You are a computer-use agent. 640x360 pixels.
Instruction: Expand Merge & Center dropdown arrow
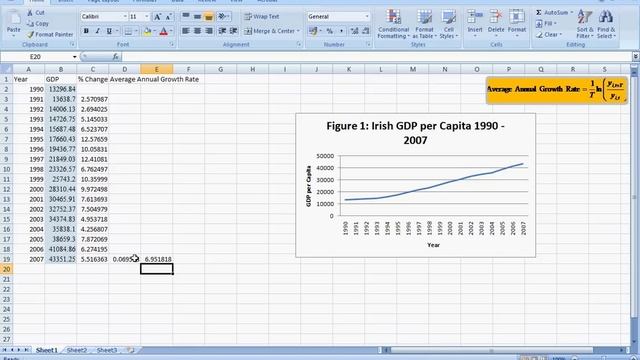coord(298,31)
